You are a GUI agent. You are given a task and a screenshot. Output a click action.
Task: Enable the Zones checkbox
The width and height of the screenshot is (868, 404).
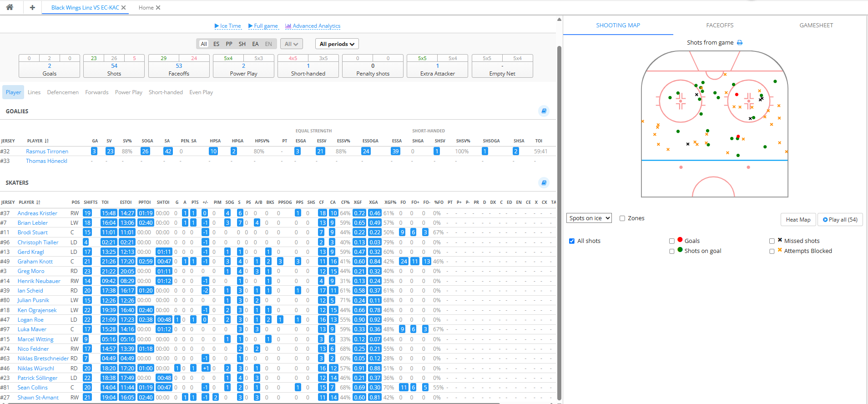[622, 218]
